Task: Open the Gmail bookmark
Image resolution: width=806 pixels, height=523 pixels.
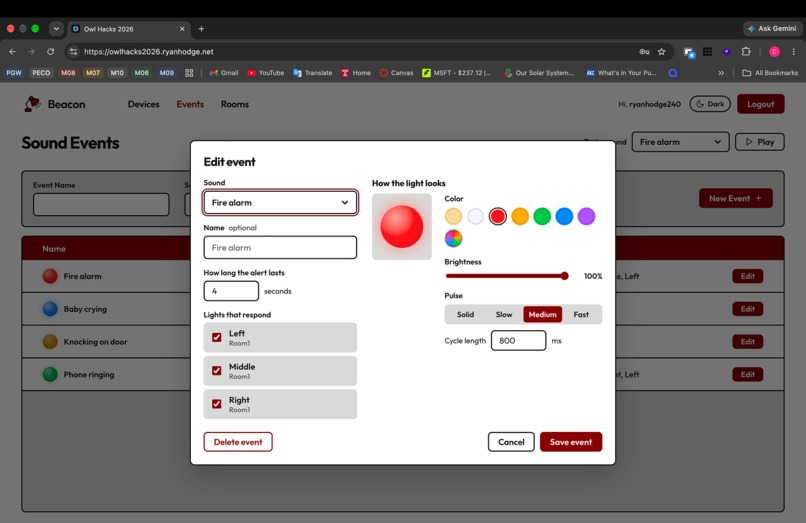Action: (224, 73)
